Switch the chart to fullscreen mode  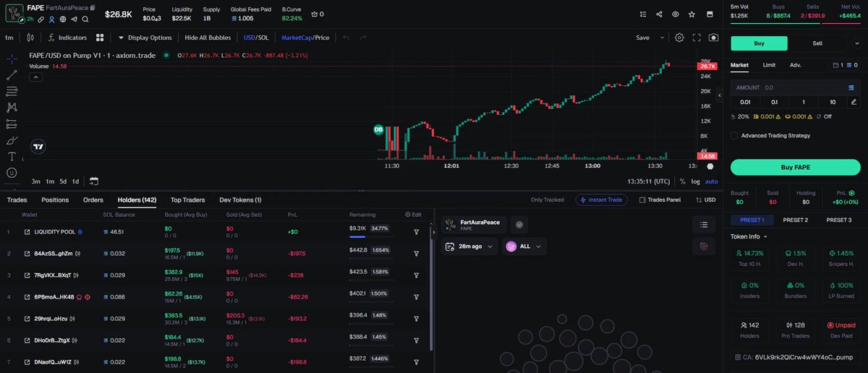click(x=697, y=38)
